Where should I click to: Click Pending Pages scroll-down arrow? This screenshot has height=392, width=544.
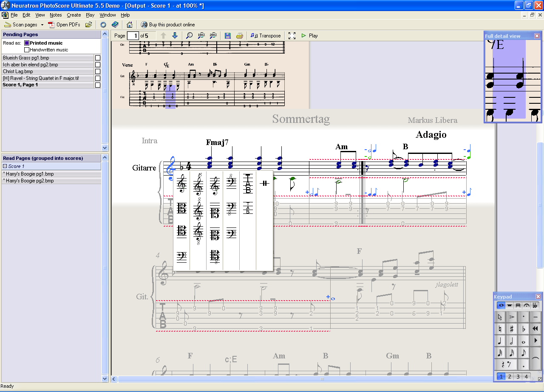click(105, 148)
